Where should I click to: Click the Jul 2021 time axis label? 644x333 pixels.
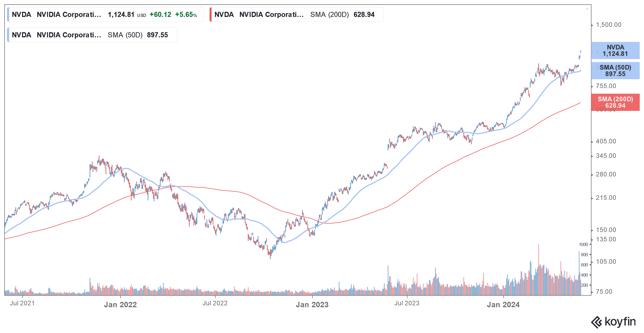[x=22, y=303]
